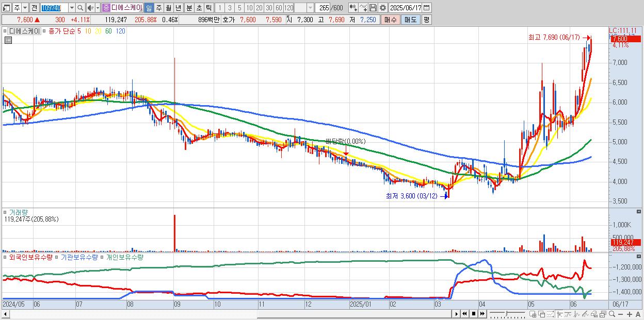This screenshot has width=644, height=320.
Task: Click the 개인보유수량 indicator label
Action: tap(124, 257)
